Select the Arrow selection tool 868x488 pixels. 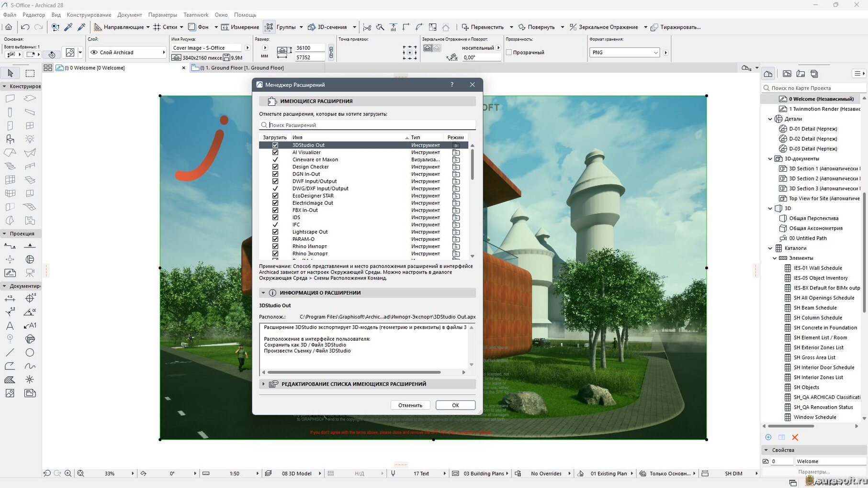pos(11,73)
